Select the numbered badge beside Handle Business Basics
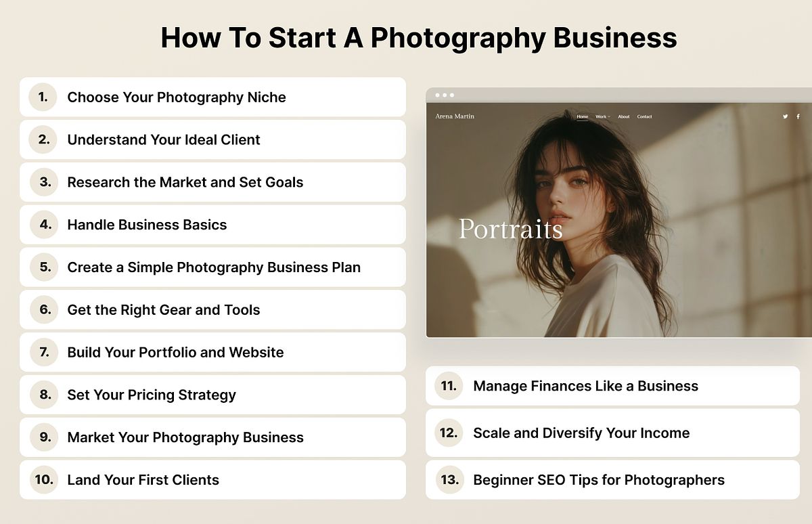The height and width of the screenshot is (524, 812). (x=43, y=225)
